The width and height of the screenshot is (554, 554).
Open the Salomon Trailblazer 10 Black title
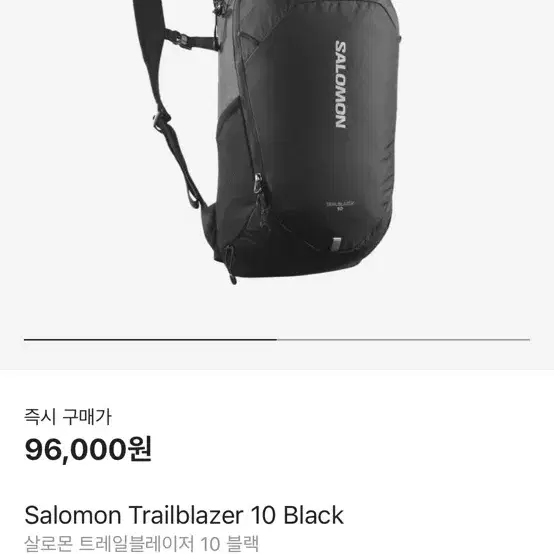point(184,515)
